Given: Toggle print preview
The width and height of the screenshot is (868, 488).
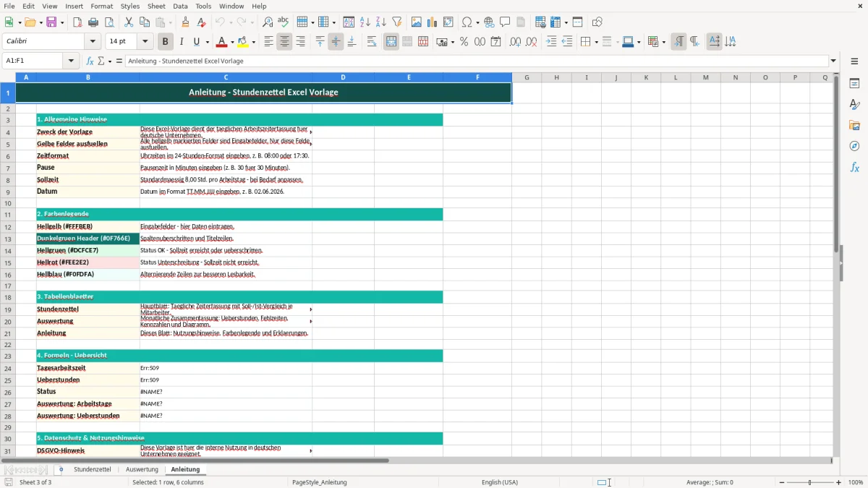Looking at the screenshot, I should [x=109, y=22].
